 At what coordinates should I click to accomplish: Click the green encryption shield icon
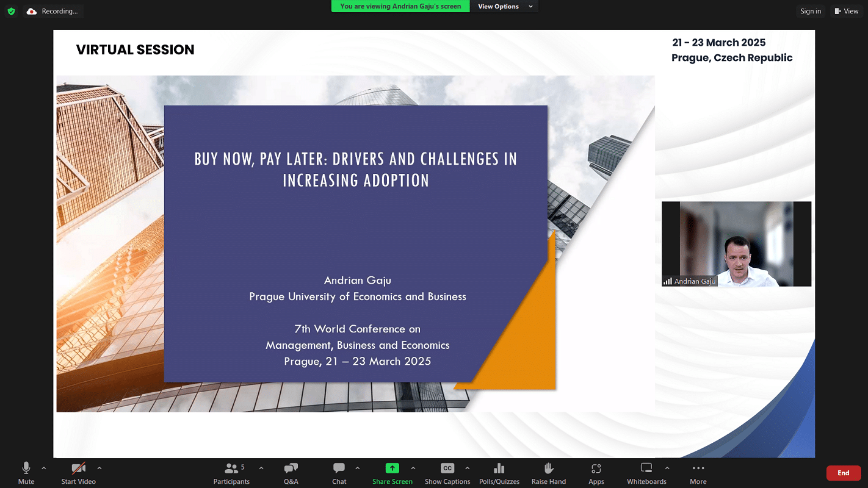point(11,11)
